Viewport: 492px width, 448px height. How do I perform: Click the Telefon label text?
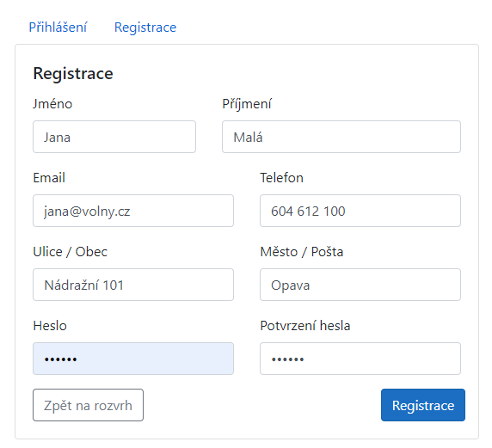(x=282, y=178)
